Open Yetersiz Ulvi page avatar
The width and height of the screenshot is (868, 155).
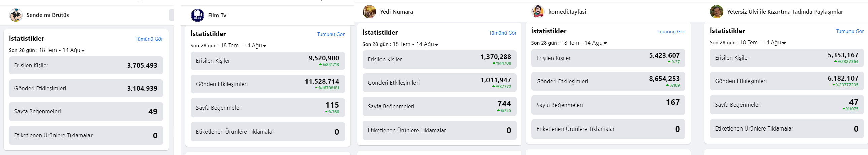[x=716, y=12]
